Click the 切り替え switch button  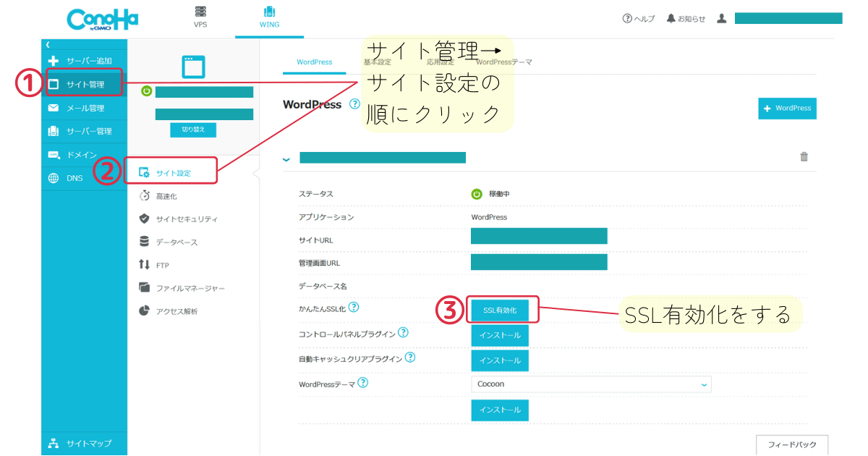point(193,130)
